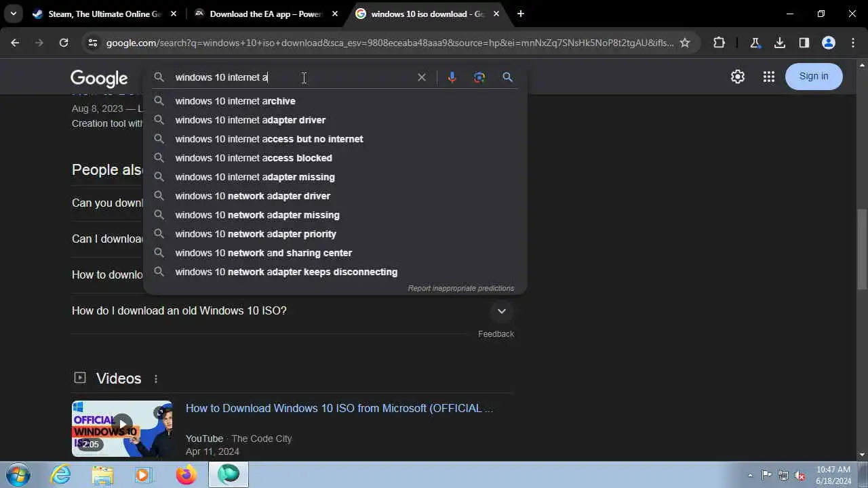
Task: View site information icon in address bar
Action: 94,43
